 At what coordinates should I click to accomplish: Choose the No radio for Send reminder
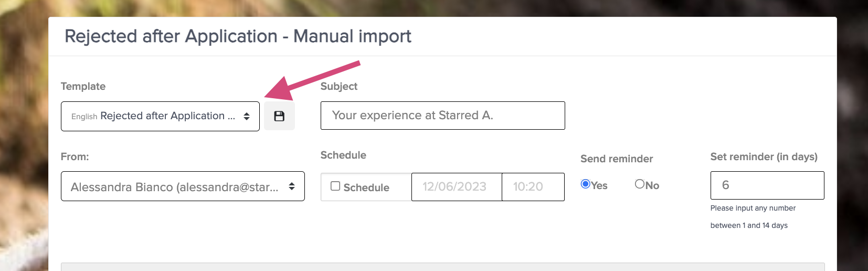(640, 184)
